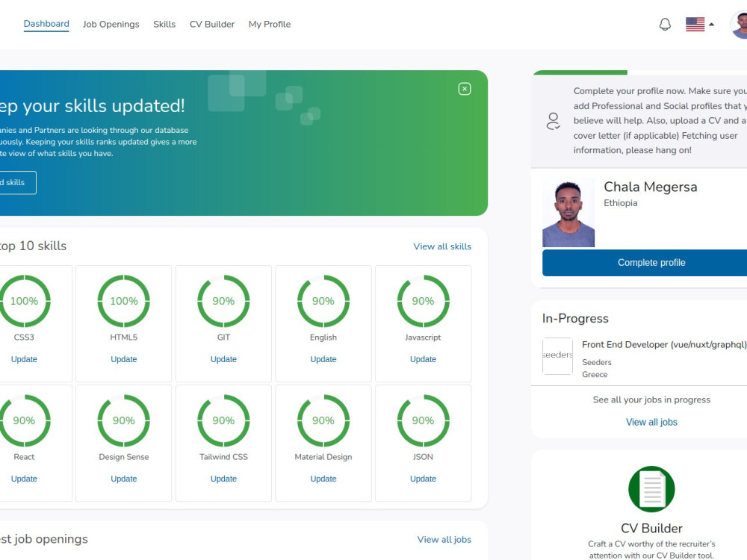Open Front End Developer job title
The width and height of the screenshot is (747, 560).
coord(664,344)
